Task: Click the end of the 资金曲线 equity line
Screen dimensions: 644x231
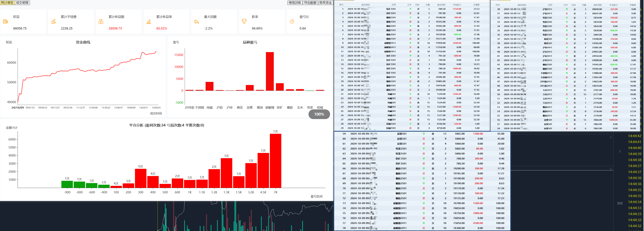Action: (156, 51)
